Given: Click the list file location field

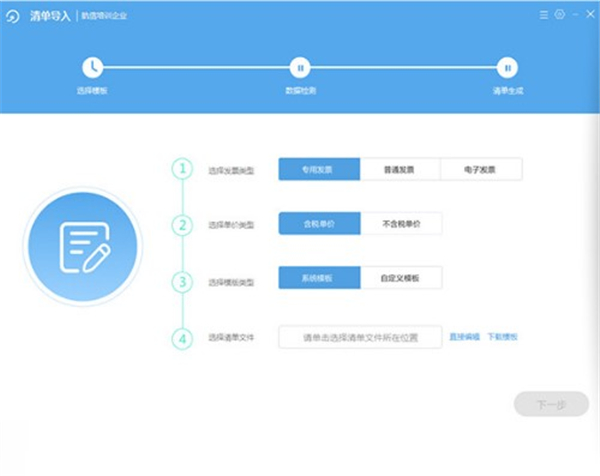Looking at the screenshot, I should click(360, 338).
